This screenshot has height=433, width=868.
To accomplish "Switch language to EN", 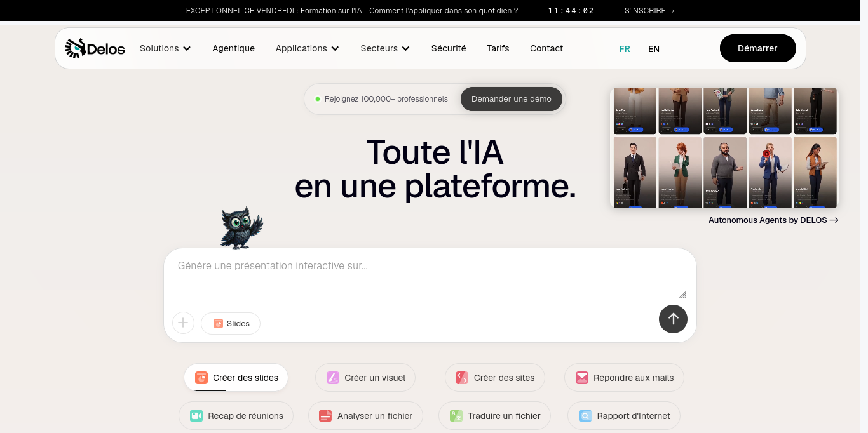I will pyautogui.click(x=654, y=49).
